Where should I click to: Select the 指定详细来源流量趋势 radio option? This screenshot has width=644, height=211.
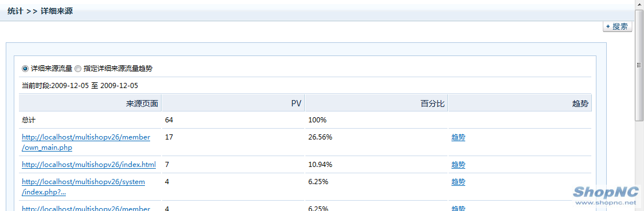pyautogui.click(x=78, y=69)
